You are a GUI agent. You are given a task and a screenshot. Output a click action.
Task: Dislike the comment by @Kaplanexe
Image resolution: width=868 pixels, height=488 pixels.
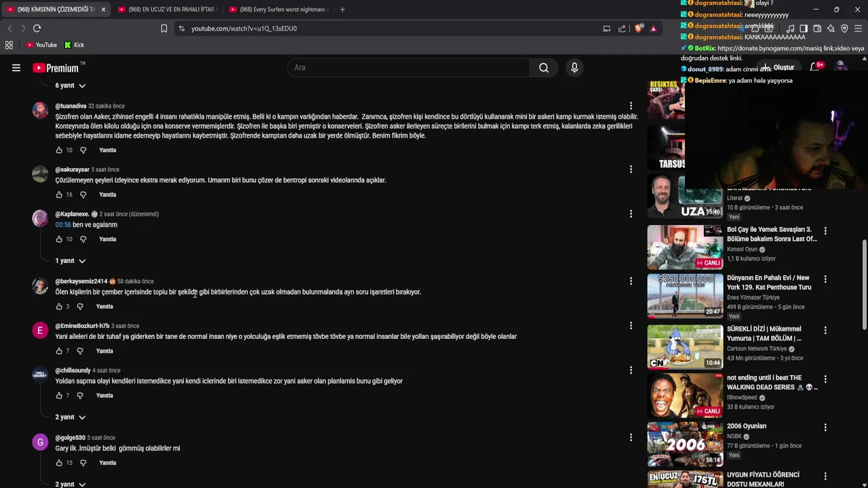[x=83, y=239]
